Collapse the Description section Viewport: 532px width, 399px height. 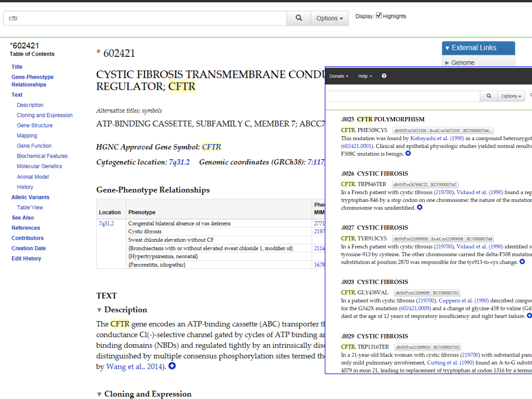point(99,310)
